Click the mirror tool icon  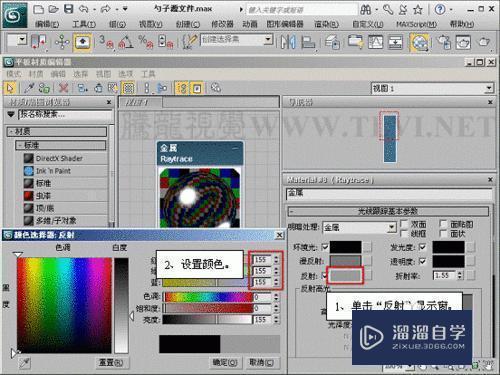click(288, 42)
